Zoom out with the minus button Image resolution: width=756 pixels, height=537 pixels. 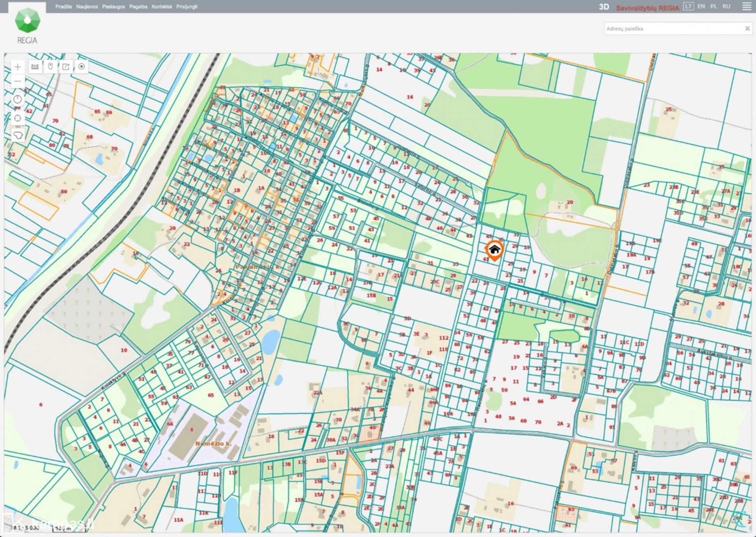(18, 82)
